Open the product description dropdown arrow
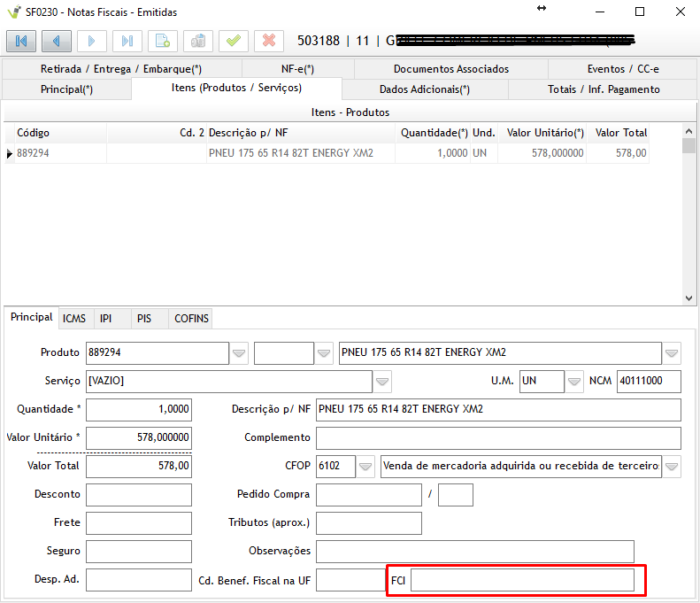Image resolution: width=700 pixels, height=603 pixels. (673, 353)
